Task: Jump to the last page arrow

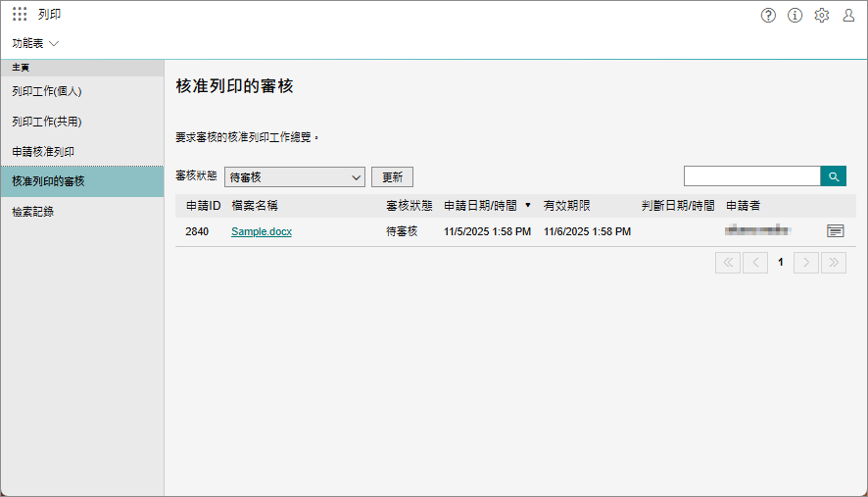Action: click(x=833, y=262)
